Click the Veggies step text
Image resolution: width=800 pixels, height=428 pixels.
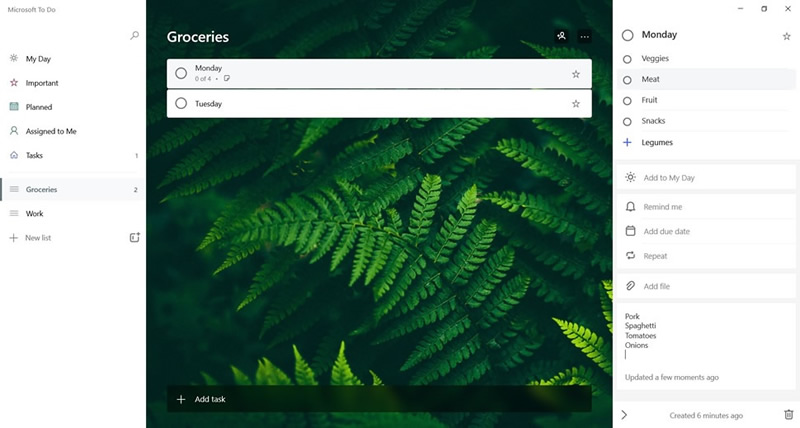655,58
